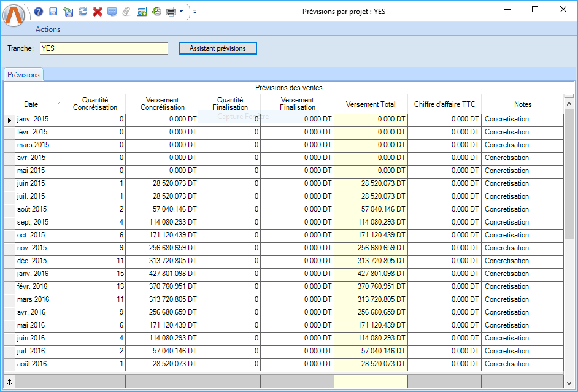Click the Save and close icon
The height and width of the screenshot is (392, 578).
(67, 11)
